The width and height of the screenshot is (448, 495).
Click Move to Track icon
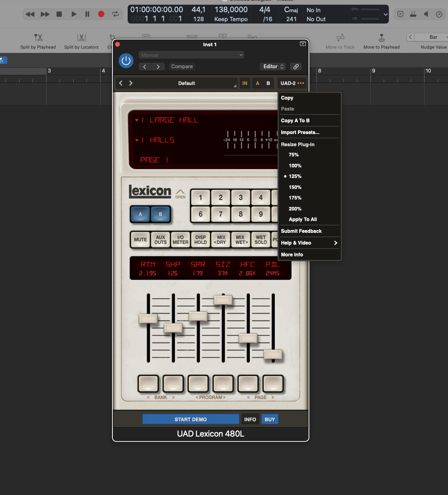coord(340,38)
